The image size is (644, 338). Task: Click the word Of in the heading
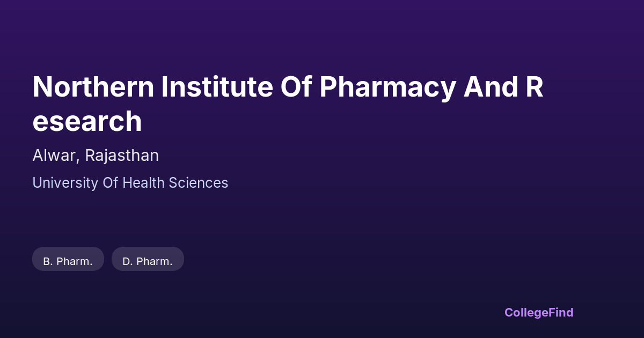296,87
